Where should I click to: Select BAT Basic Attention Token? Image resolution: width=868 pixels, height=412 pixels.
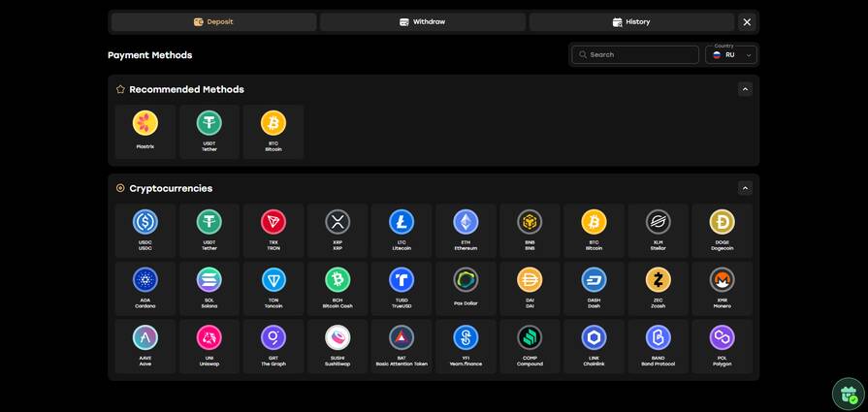(402, 346)
